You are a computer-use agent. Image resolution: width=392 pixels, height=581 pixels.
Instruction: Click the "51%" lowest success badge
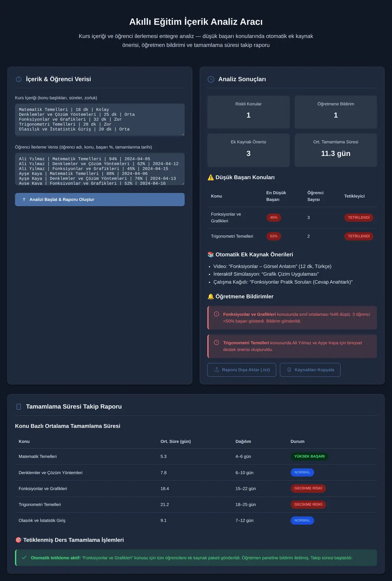(x=274, y=236)
